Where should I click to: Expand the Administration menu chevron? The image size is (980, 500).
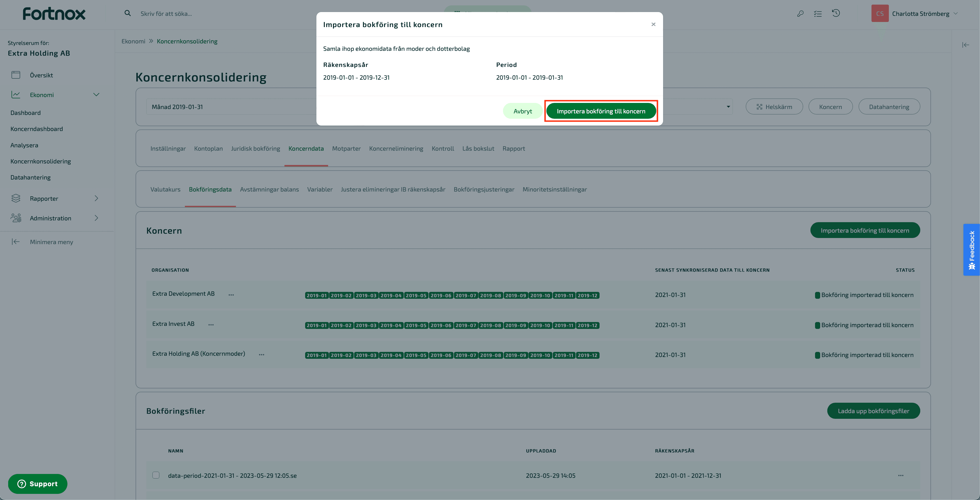pos(96,218)
